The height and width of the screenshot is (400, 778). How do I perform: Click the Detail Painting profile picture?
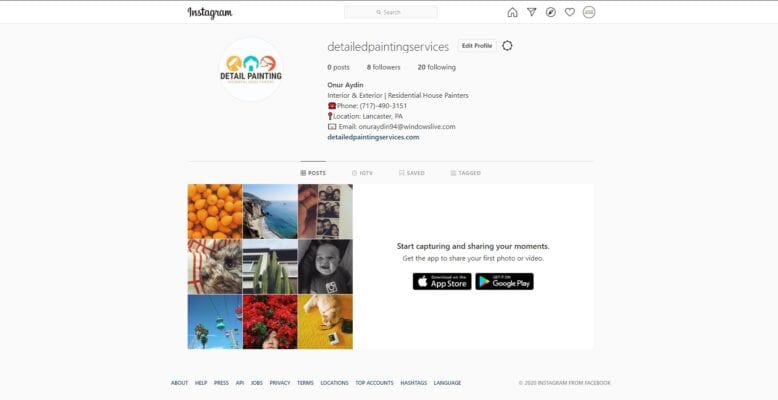coord(251,70)
